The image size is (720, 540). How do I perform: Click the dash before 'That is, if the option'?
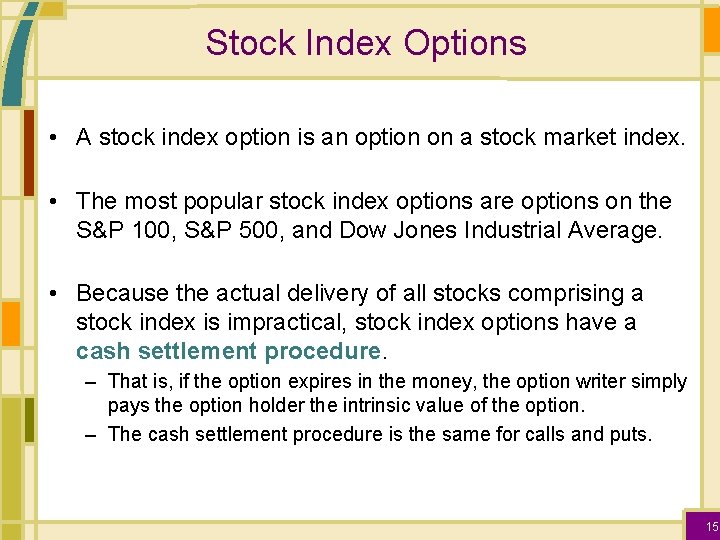[x=93, y=381]
